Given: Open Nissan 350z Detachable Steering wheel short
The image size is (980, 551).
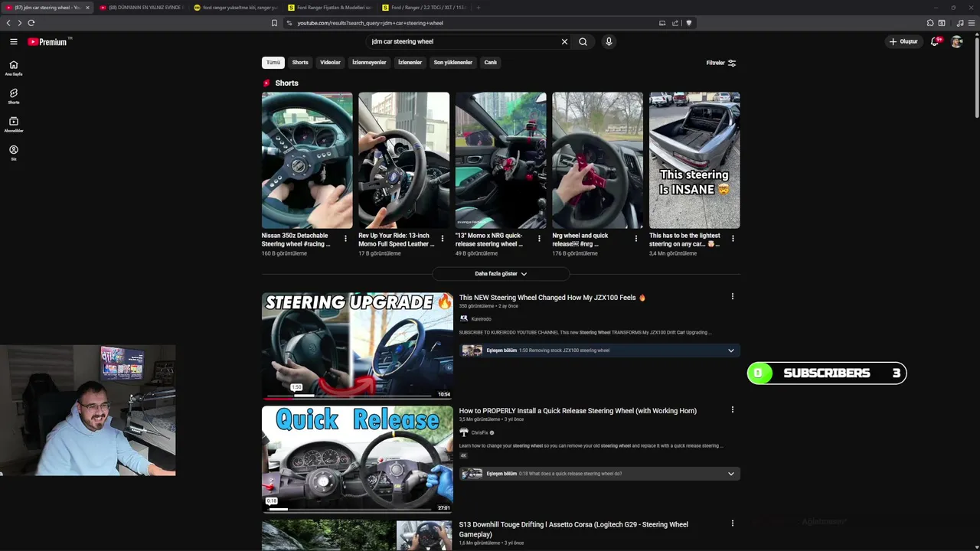Looking at the screenshot, I should 307,160.
